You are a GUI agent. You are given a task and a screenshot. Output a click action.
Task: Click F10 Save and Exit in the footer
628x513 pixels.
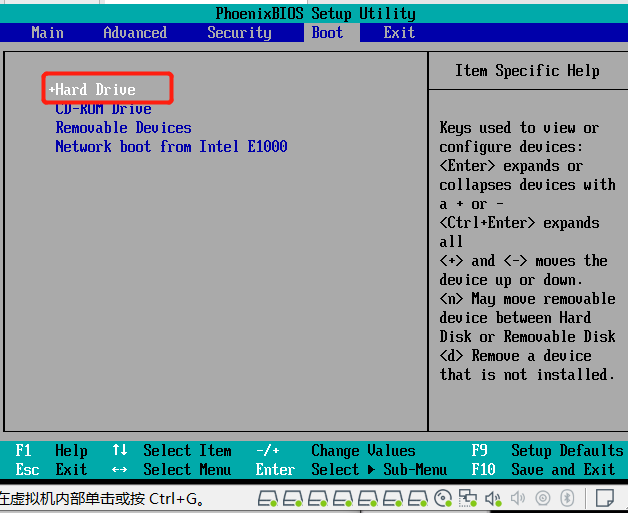543,469
